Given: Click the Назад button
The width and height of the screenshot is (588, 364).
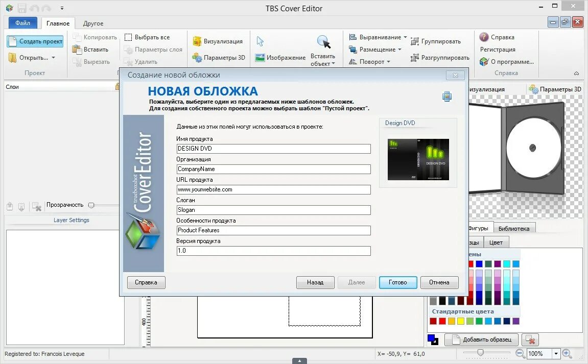Looking at the screenshot, I should [x=315, y=282].
